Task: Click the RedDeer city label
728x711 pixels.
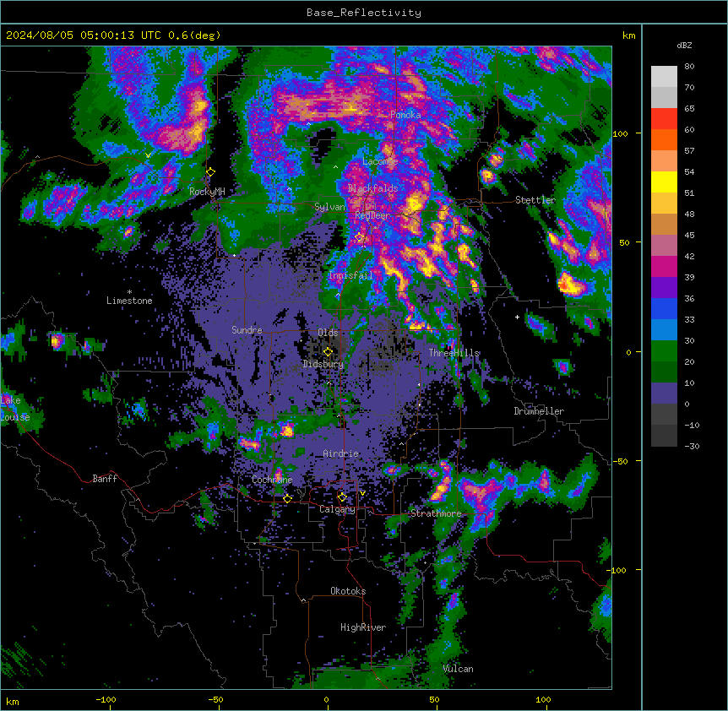Action: [x=372, y=215]
